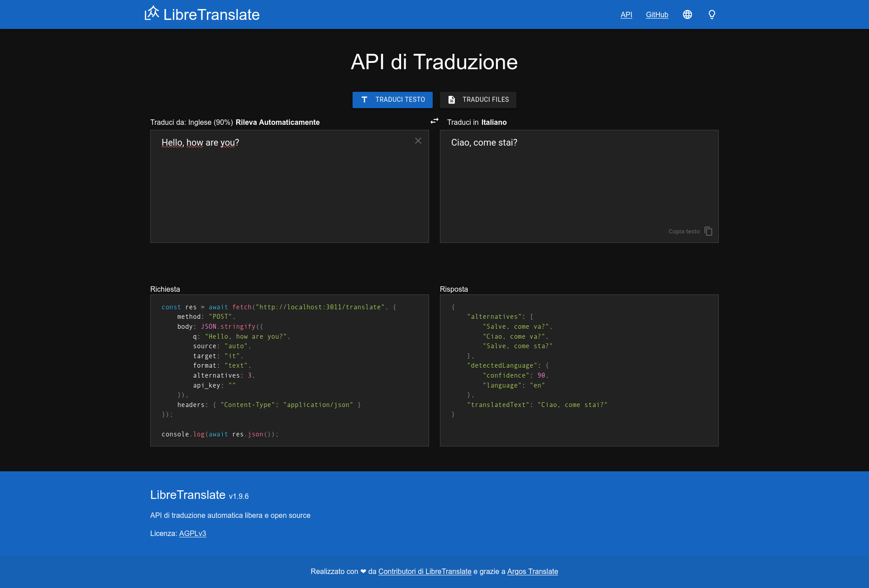Open the AGPLv3 license link
The width and height of the screenshot is (869, 588).
coord(192,533)
